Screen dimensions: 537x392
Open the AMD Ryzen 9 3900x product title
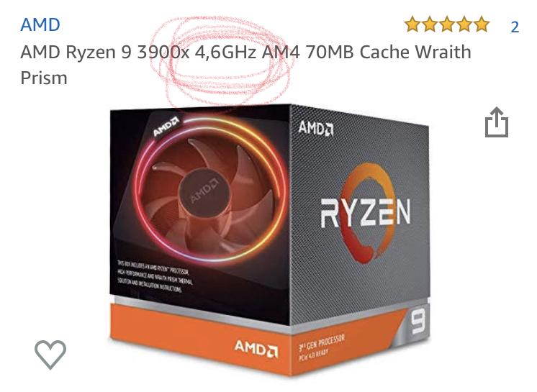pyautogui.click(x=245, y=65)
